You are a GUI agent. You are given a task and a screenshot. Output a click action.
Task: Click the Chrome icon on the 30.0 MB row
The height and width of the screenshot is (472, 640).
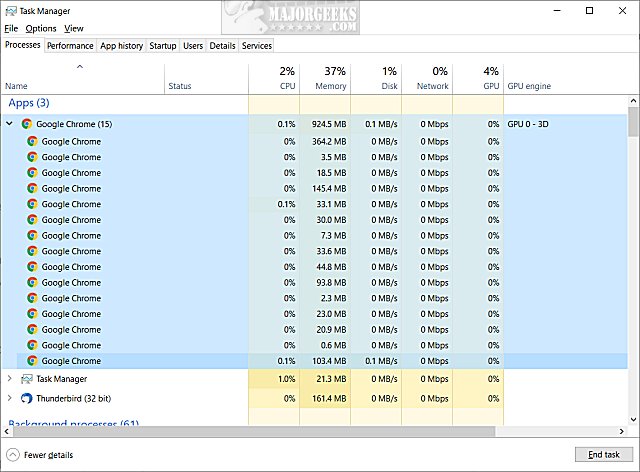tap(32, 220)
